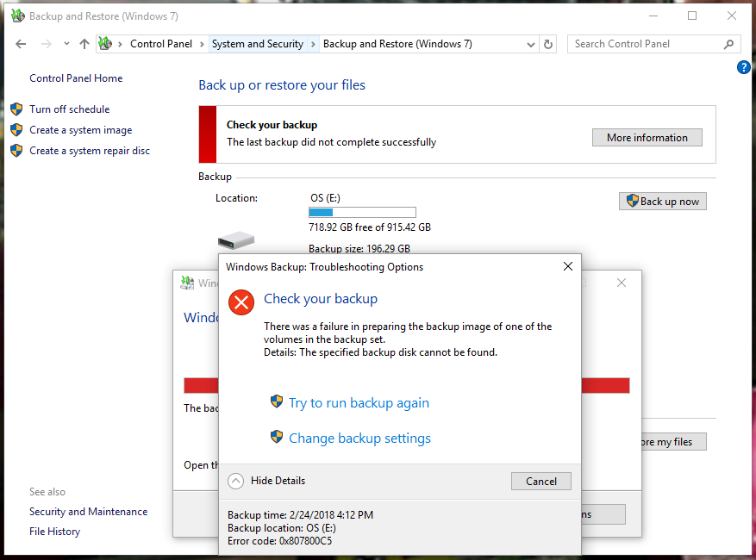Click the shield beside Change backup settings
Image resolution: width=756 pixels, height=560 pixels.
click(277, 438)
